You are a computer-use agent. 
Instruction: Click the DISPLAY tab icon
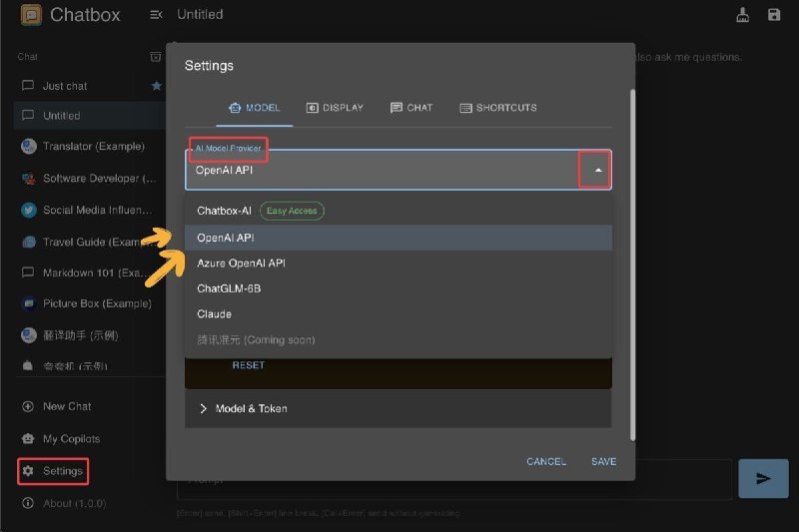(312, 108)
